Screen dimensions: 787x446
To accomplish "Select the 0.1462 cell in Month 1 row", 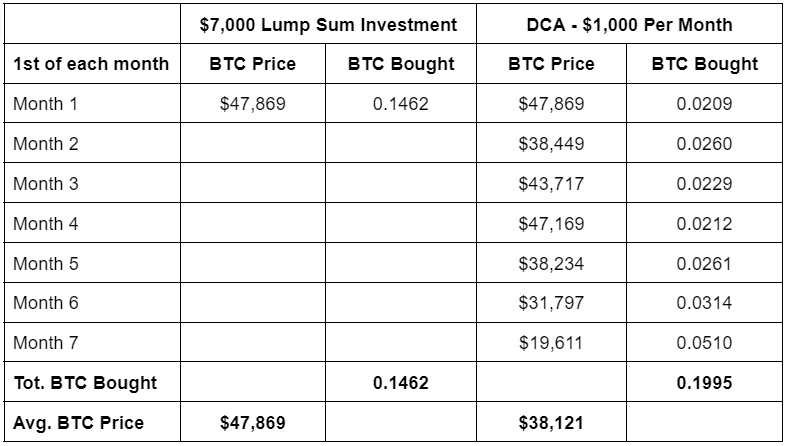I will [400, 103].
